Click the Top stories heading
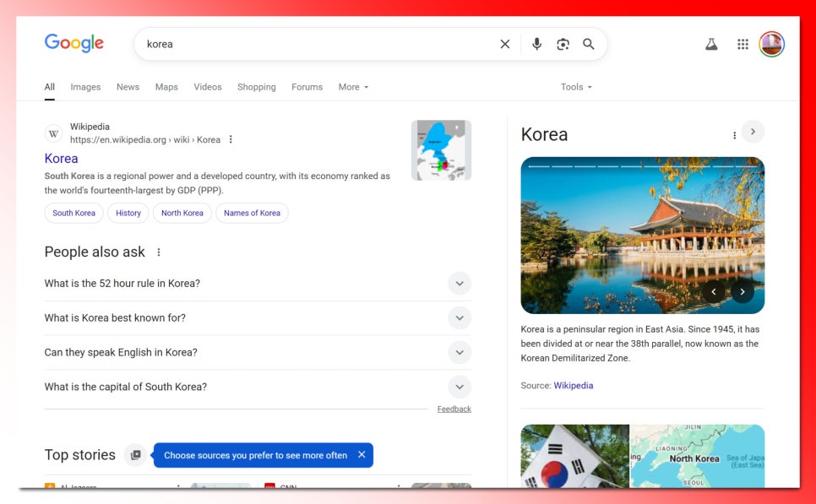This screenshot has height=504, width=816. 79,455
